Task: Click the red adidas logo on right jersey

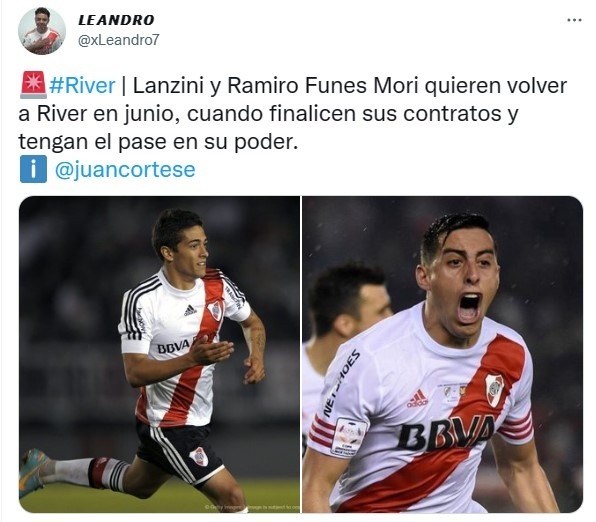Action: (x=417, y=398)
